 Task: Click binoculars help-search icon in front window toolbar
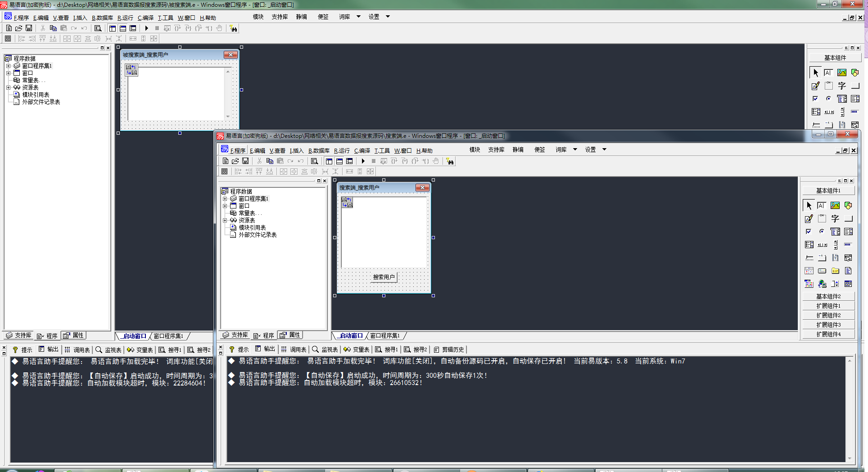(x=450, y=161)
